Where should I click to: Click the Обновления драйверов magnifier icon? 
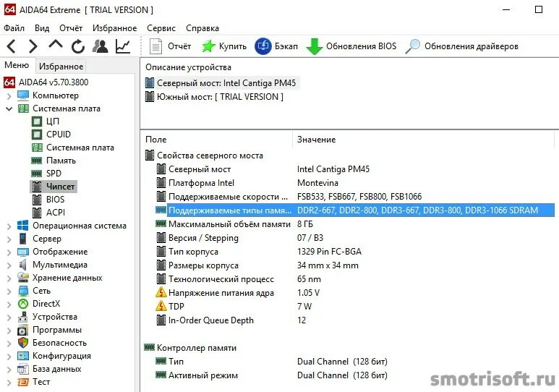(x=412, y=46)
